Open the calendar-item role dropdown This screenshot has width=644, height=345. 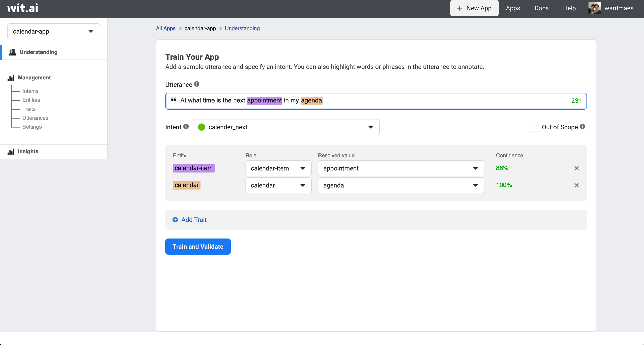278,168
